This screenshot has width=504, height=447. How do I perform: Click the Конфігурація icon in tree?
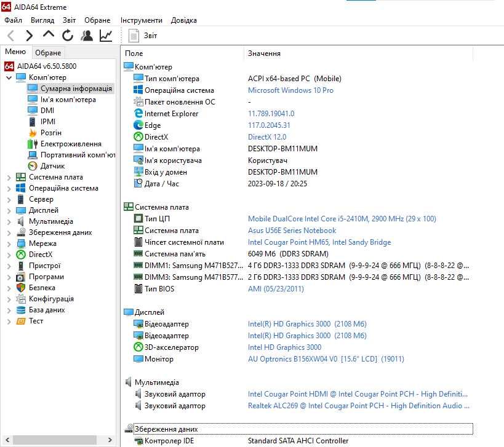coord(21,299)
